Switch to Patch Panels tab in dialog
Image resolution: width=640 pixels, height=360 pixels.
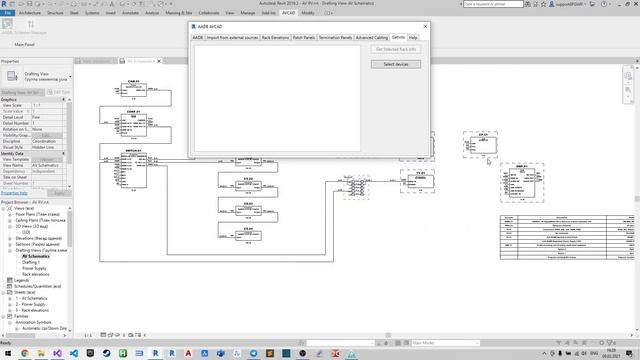click(x=304, y=38)
